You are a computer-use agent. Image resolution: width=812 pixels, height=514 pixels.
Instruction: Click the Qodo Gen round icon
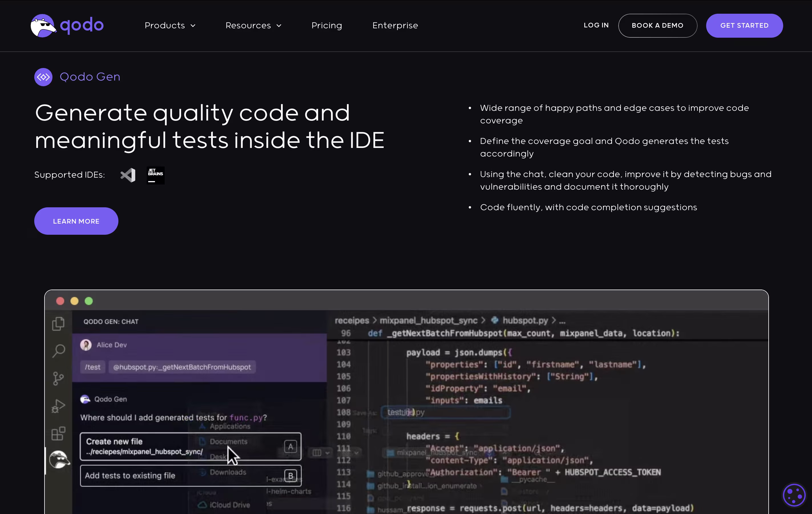(43, 77)
